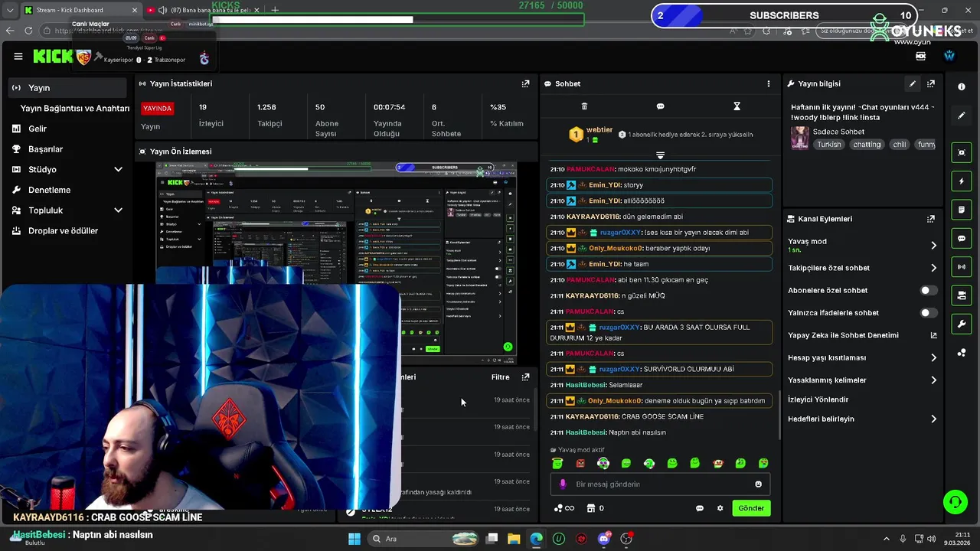This screenshot has height=551, width=980.
Task: Open the green headset support button
Action: coord(955,502)
